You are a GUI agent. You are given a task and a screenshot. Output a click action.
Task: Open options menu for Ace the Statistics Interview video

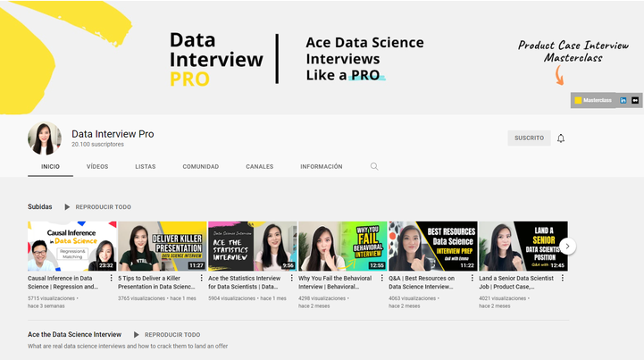point(291,278)
